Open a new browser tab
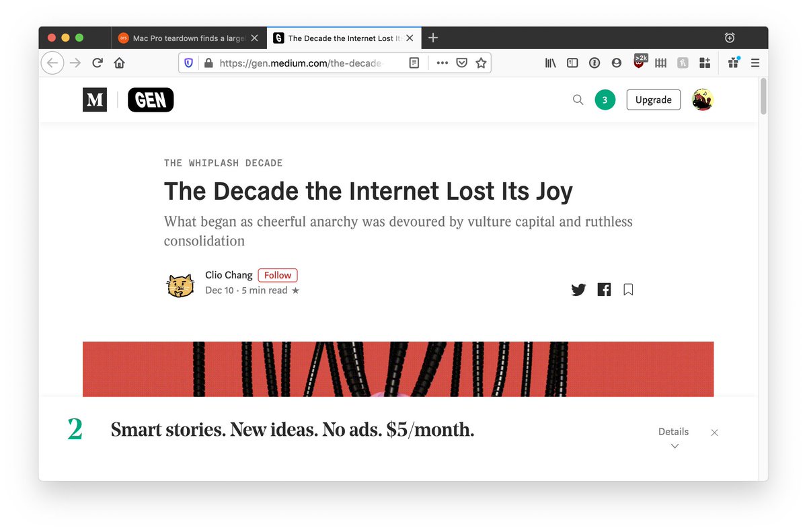Image resolution: width=807 pixels, height=532 pixels. pos(433,38)
